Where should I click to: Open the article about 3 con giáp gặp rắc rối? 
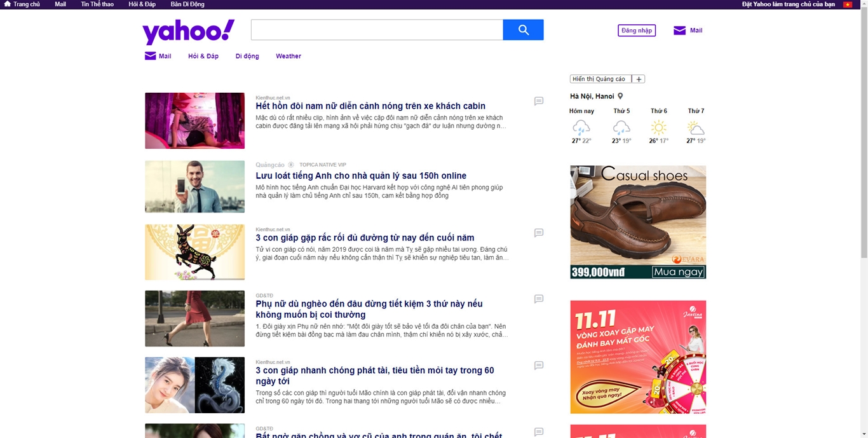365,237
